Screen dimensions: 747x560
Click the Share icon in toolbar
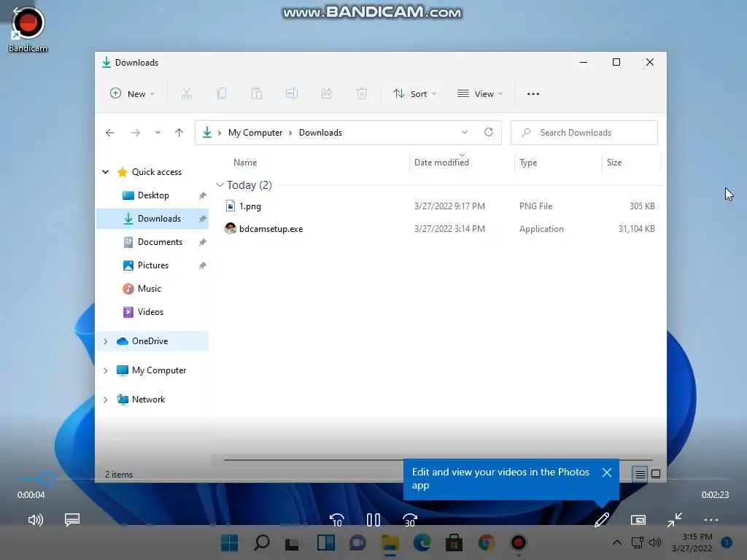[x=327, y=94]
